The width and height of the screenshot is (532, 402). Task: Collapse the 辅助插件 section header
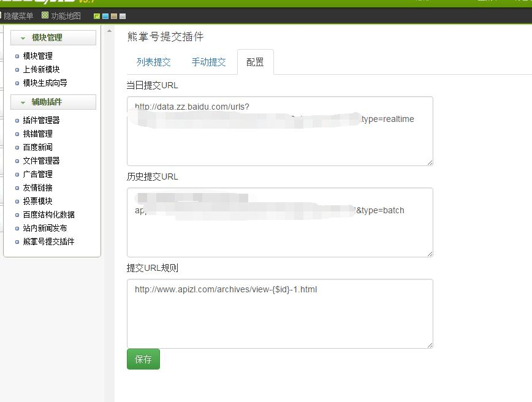point(53,102)
